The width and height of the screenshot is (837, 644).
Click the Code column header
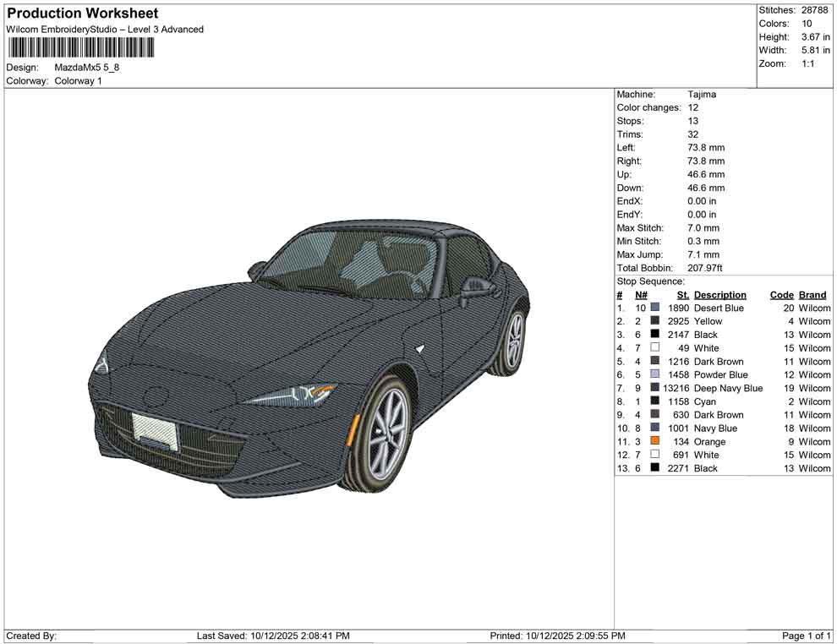[x=781, y=295]
